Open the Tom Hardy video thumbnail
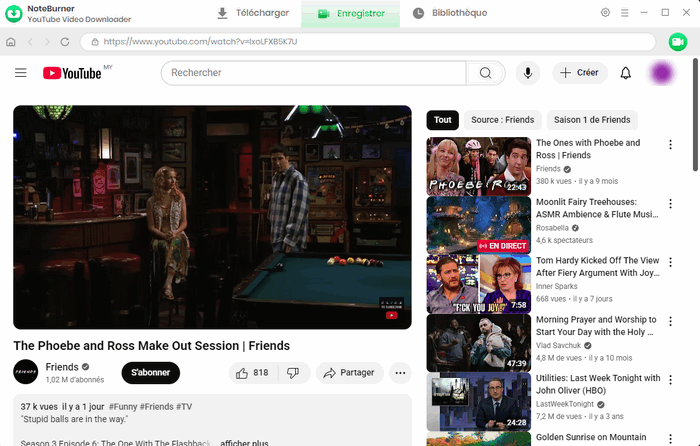Viewport: 700px width, 446px height. (479, 284)
